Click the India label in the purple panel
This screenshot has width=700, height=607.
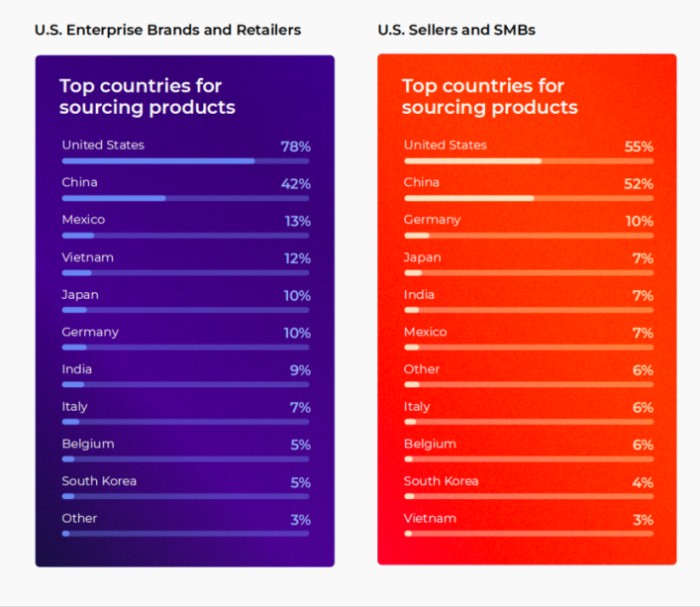tap(76, 369)
